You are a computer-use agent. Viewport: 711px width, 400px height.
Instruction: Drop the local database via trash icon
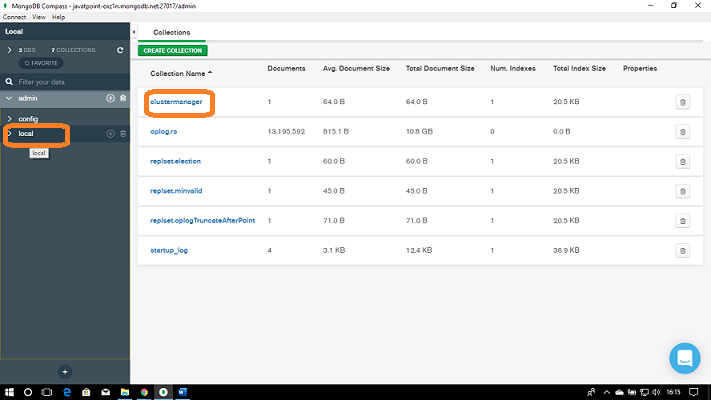click(123, 134)
